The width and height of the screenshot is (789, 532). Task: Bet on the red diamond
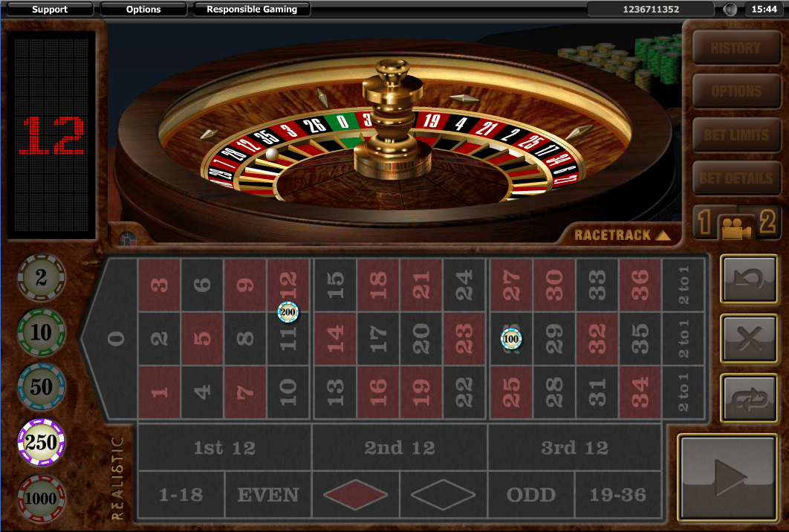(x=356, y=494)
